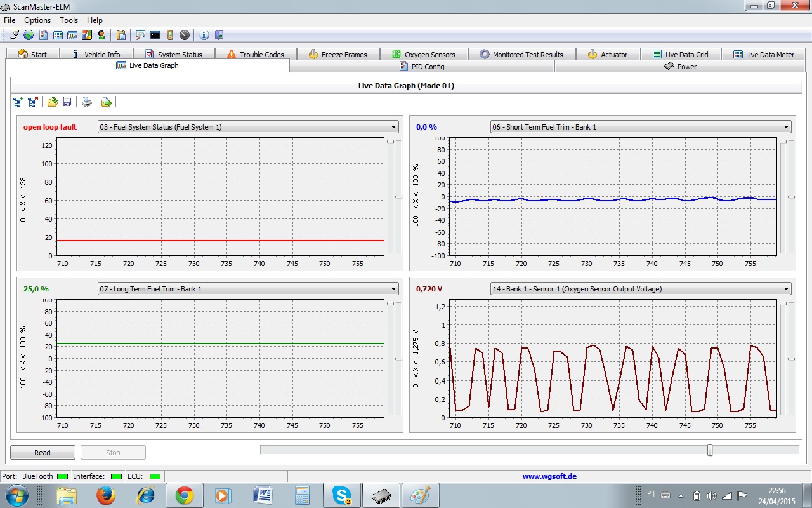Click the horizontal slider handle at bottom
The height and width of the screenshot is (508, 812).
710,450
